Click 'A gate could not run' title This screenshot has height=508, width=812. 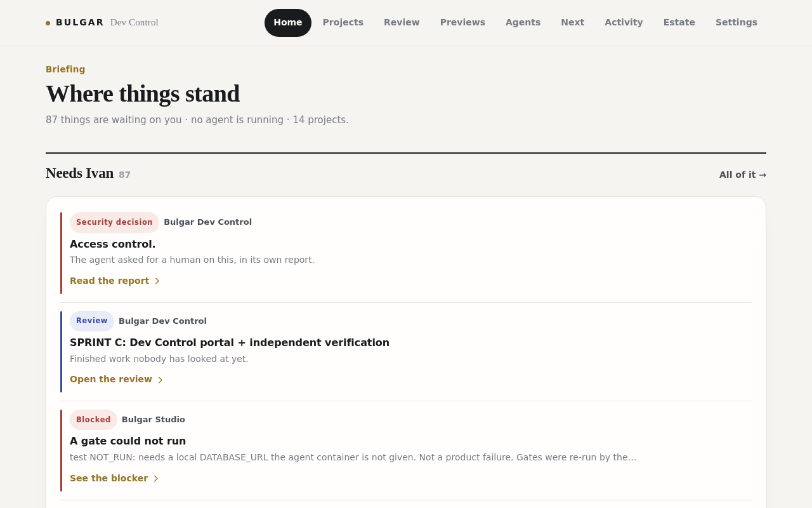coord(128,441)
